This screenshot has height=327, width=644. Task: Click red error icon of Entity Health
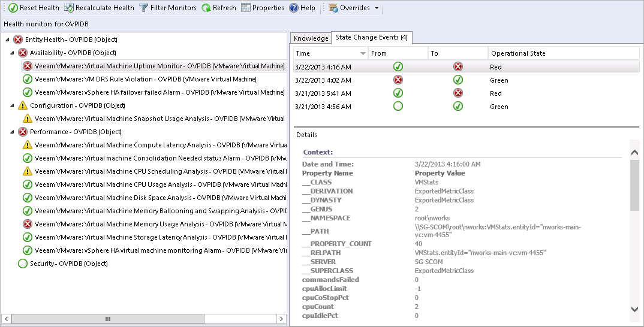pos(17,40)
